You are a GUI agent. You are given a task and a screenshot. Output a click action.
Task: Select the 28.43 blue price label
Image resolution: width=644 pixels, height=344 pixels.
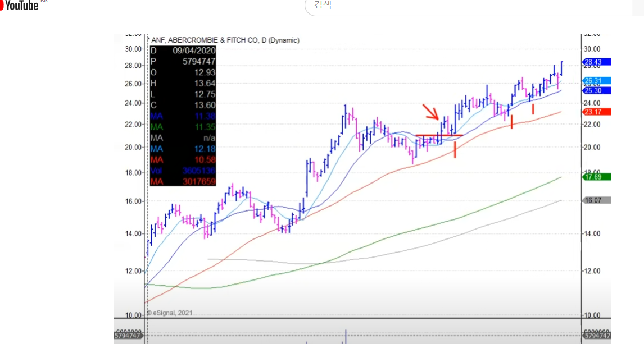(596, 62)
